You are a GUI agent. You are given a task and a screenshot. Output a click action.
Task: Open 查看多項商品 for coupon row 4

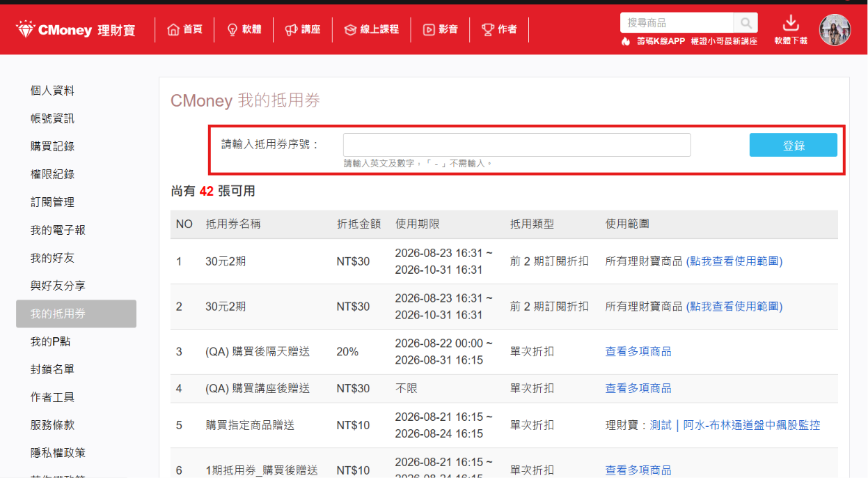(x=638, y=388)
